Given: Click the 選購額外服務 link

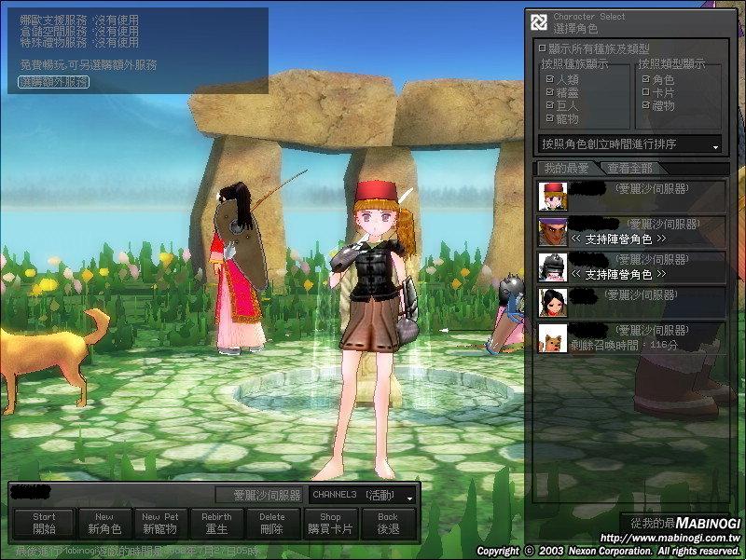Looking at the screenshot, I should coord(54,82).
